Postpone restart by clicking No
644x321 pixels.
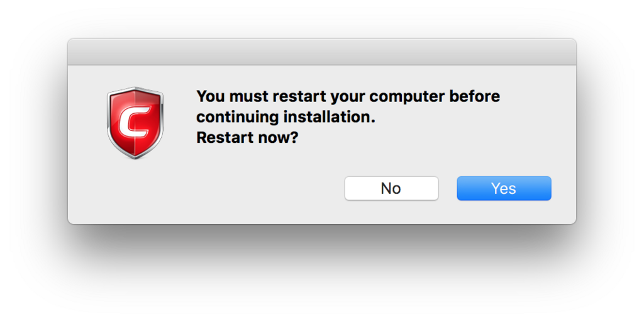[391, 189]
